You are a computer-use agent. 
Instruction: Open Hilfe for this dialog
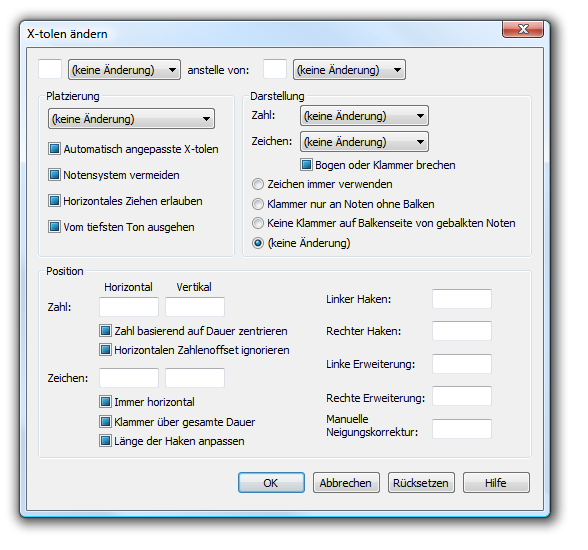(x=496, y=483)
